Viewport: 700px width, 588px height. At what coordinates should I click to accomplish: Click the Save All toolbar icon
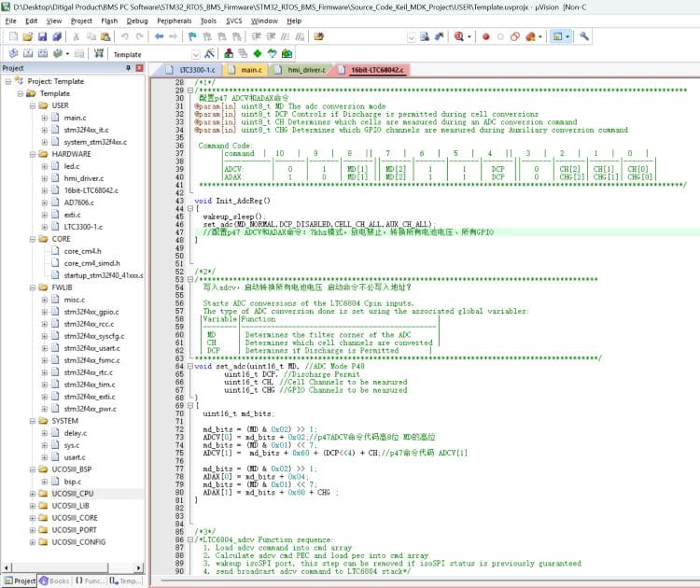point(57,36)
